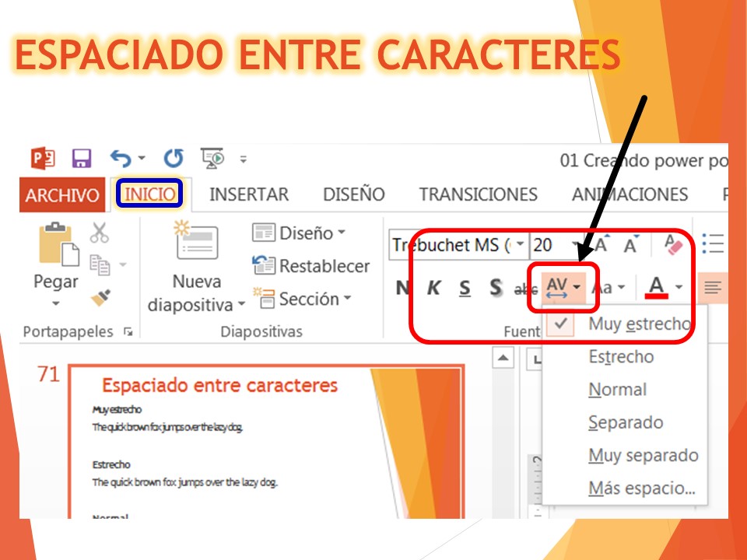Image resolution: width=747 pixels, height=560 pixels.
Task: Select the format painter brush
Action: 100,298
